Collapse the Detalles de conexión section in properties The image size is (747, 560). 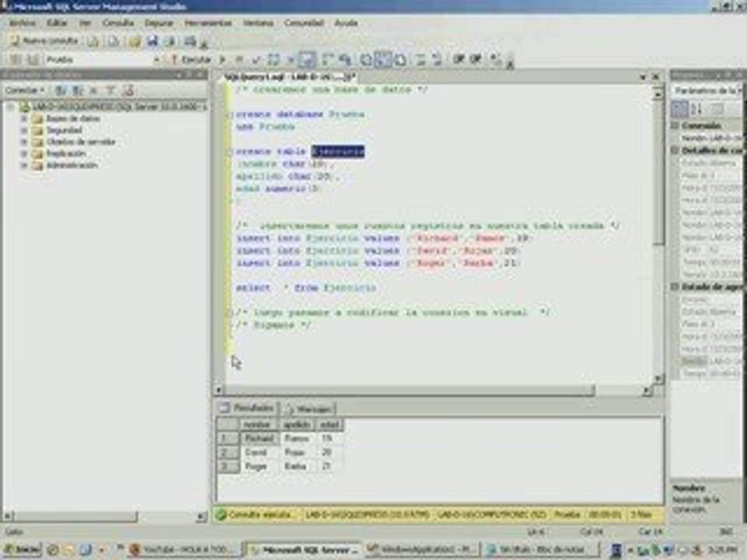[675, 150]
